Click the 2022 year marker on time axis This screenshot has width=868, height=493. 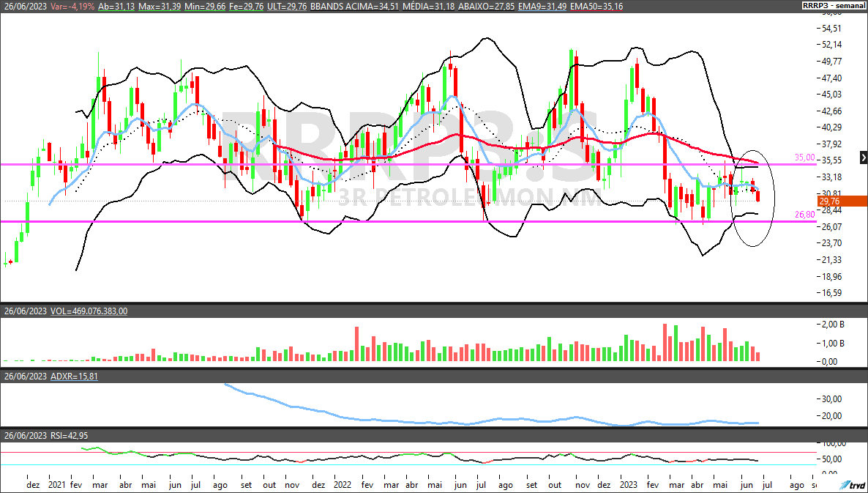342,485
